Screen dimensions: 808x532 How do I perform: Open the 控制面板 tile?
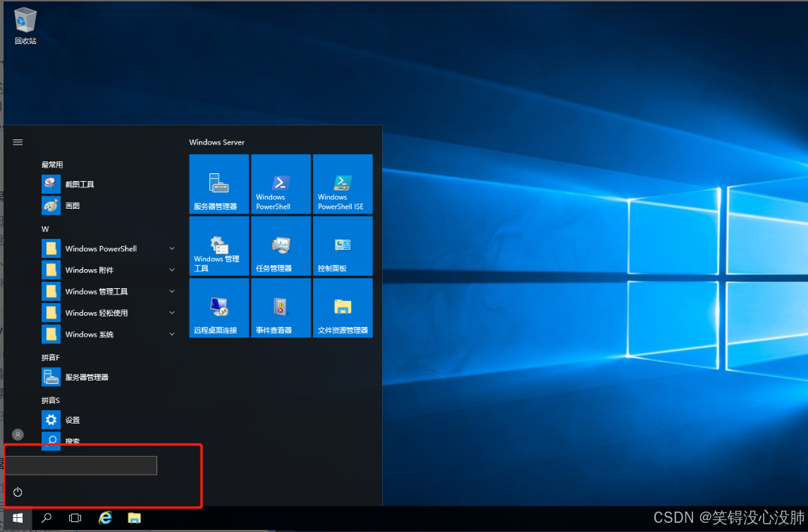343,246
